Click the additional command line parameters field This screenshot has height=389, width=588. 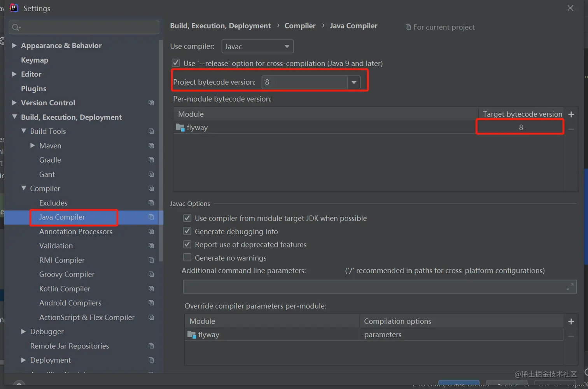point(380,287)
